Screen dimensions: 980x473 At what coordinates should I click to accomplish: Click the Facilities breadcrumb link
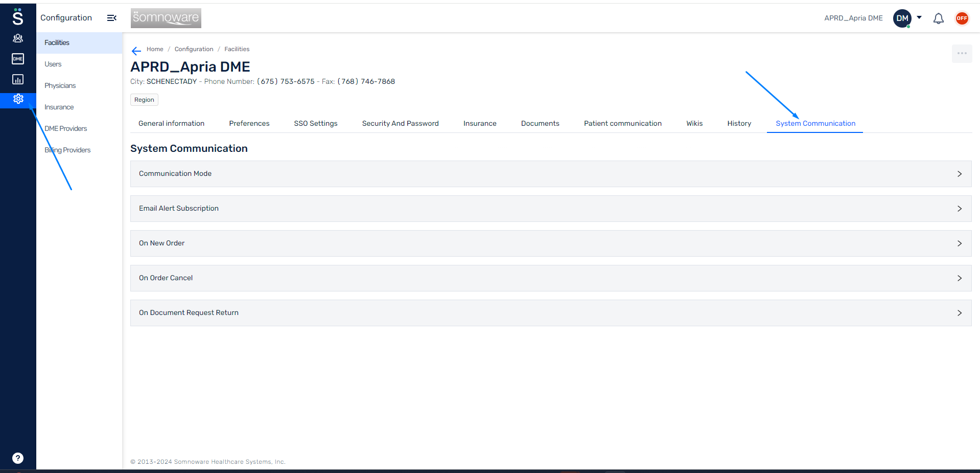click(x=237, y=49)
